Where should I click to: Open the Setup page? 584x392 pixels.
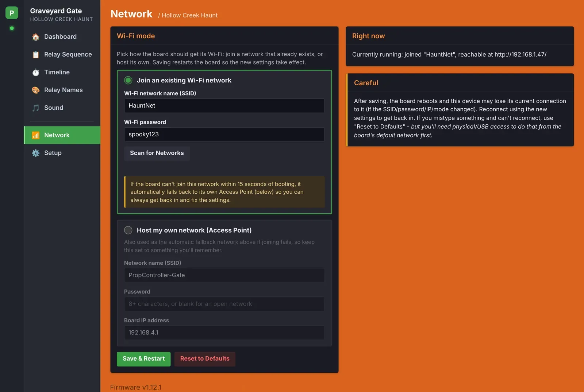pos(62,153)
